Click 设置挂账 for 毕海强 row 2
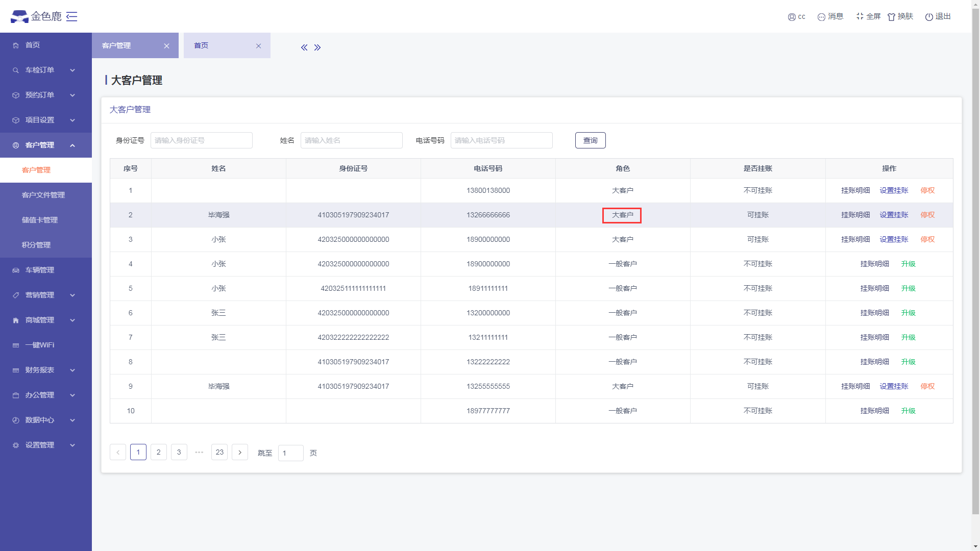 pyautogui.click(x=894, y=215)
